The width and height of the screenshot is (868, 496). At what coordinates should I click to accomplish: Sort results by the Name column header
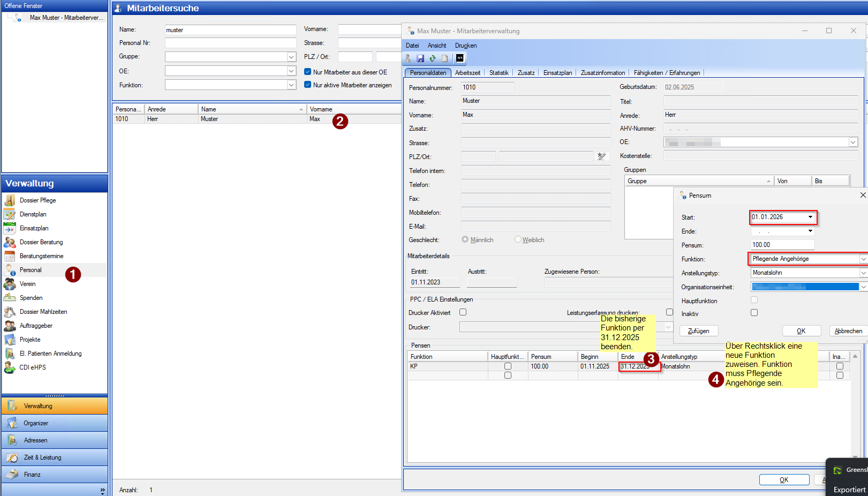[x=252, y=109]
